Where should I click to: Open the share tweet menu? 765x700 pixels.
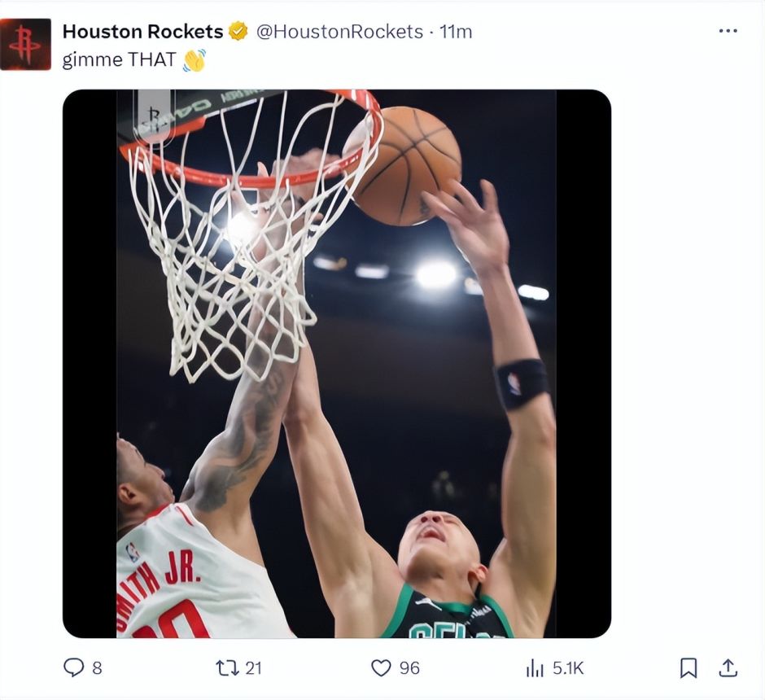728,667
